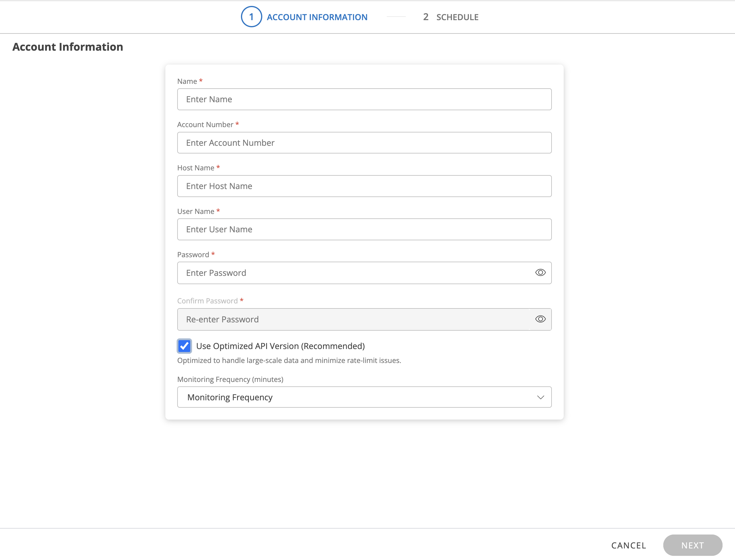Click the Account Information page heading
The height and width of the screenshot is (560, 735).
[68, 47]
